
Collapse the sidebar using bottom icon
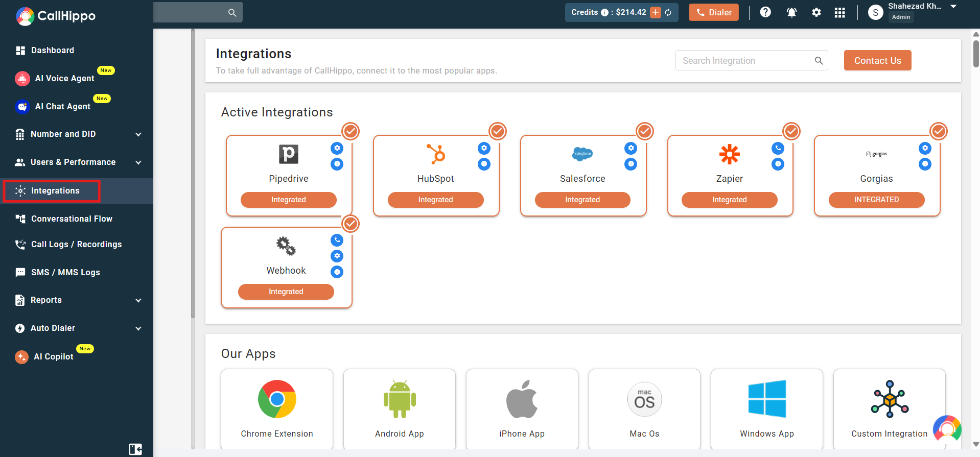click(x=135, y=449)
